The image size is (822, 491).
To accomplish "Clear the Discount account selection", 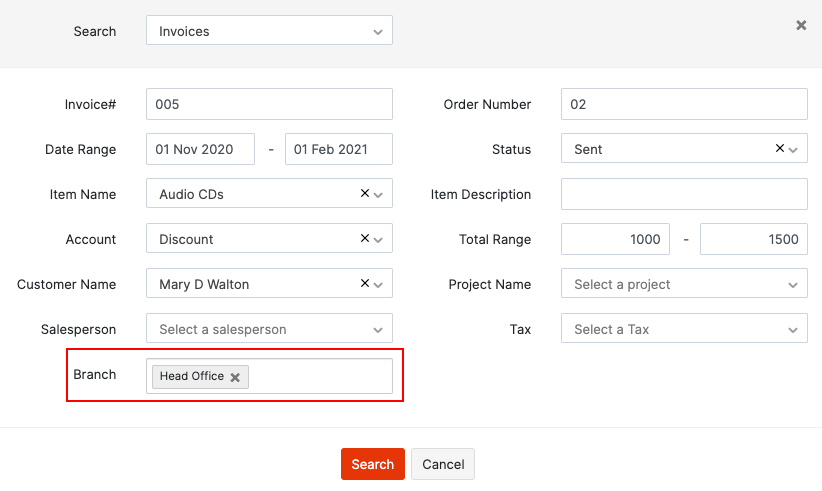I will 365,239.
